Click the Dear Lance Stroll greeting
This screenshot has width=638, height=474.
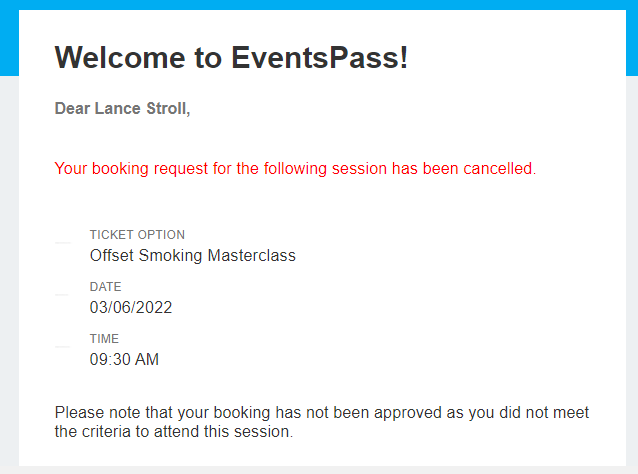coord(122,109)
